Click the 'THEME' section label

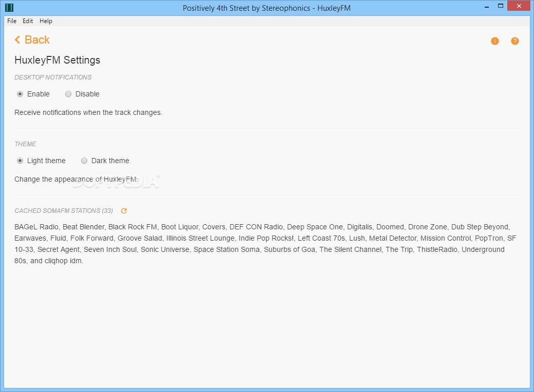[25, 144]
